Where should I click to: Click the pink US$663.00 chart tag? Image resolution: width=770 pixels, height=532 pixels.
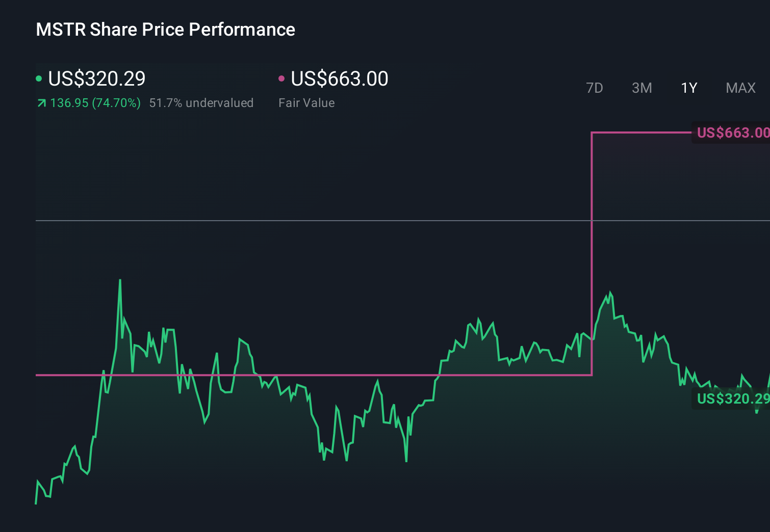pos(732,133)
